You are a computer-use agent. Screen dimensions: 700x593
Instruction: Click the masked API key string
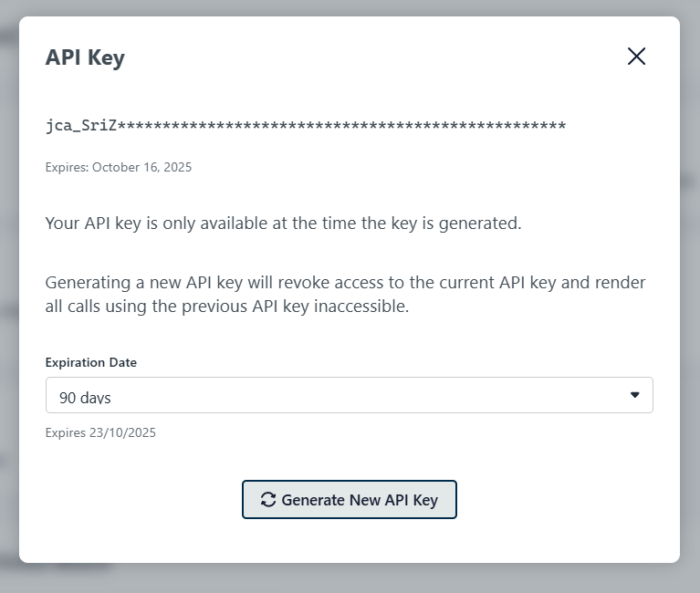coord(306,126)
